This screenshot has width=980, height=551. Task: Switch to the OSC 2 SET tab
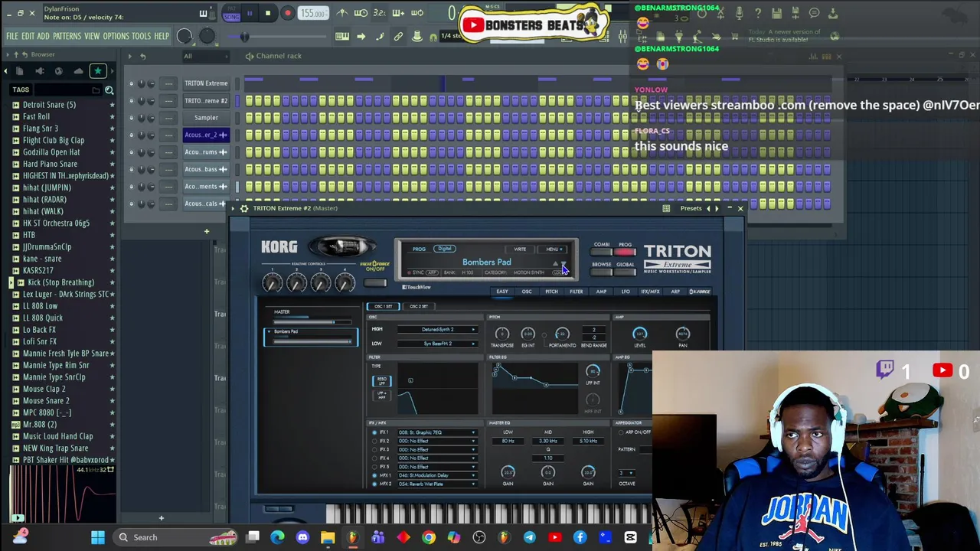tap(419, 306)
